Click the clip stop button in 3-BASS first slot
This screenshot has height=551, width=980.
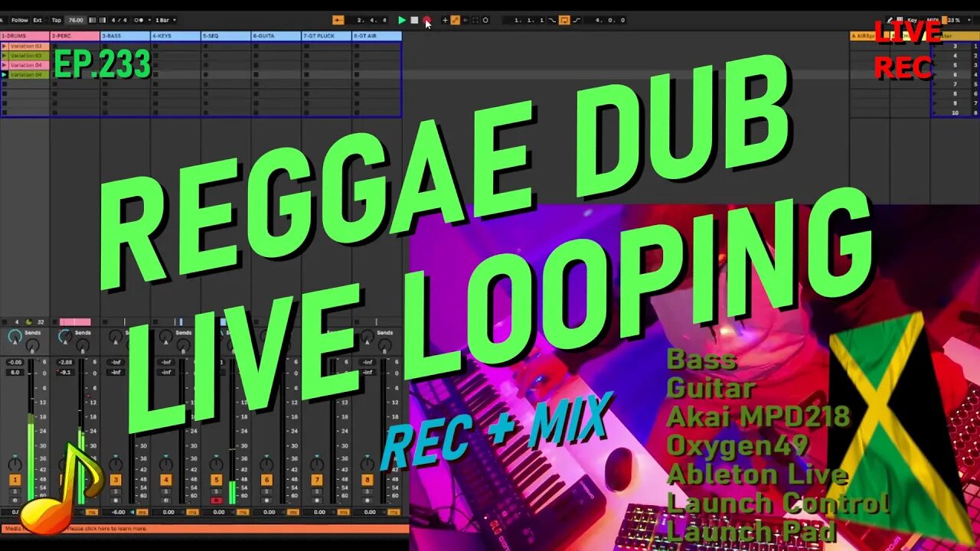105,46
